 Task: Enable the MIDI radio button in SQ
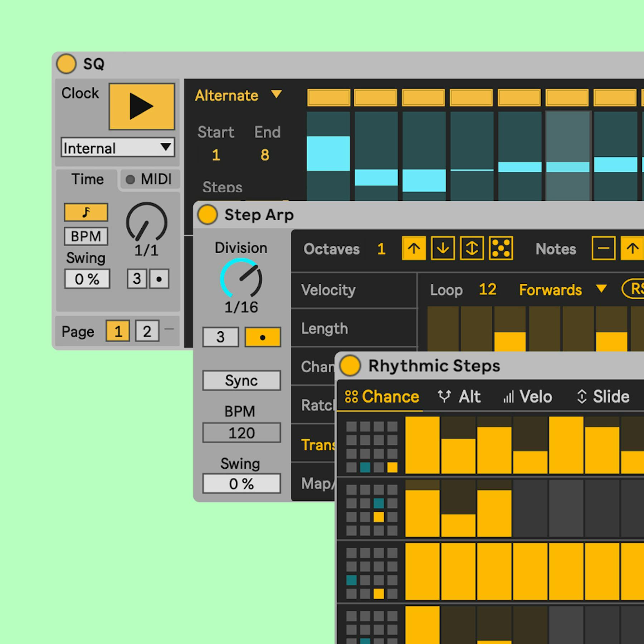pos(130,179)
